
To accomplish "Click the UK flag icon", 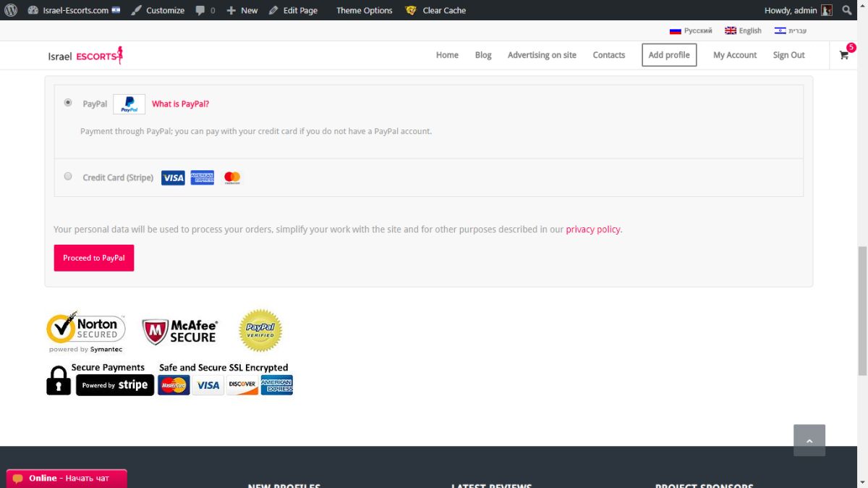I will click(x=731, y=30).
